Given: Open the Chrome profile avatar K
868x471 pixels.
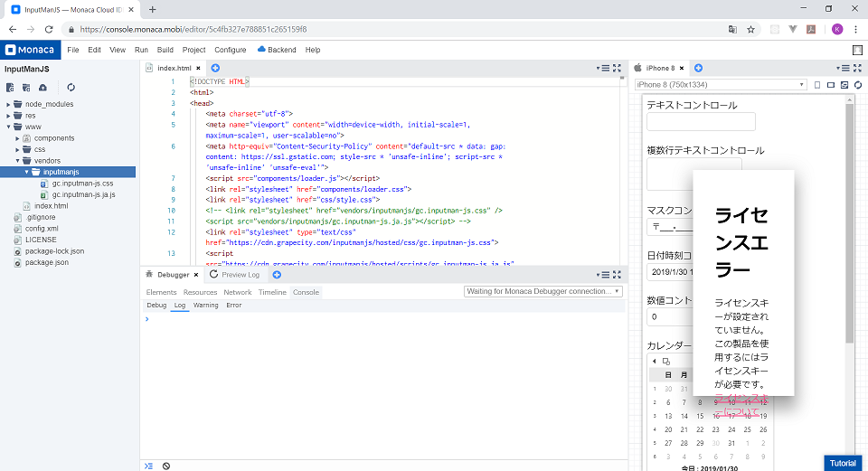Looking at the screenshot, I should pyautogui.click(x=837, y=29).
